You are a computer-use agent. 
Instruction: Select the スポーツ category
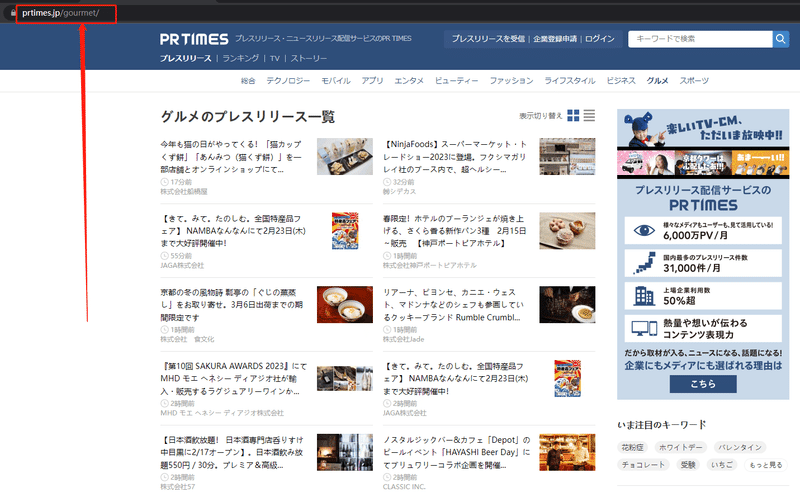(694, 81)
